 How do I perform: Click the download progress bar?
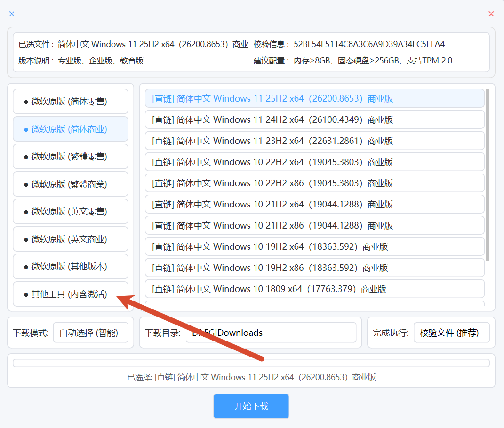(251, 363)
